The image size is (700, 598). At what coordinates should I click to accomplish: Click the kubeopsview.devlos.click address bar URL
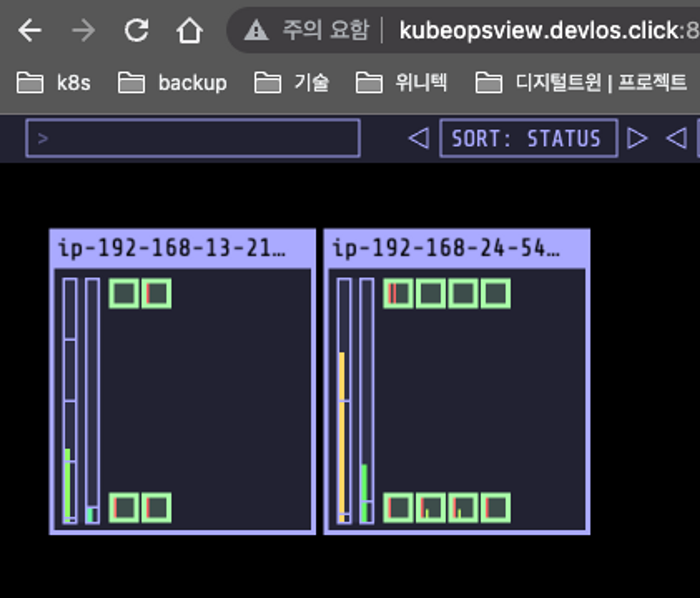(x=546, y=30)
